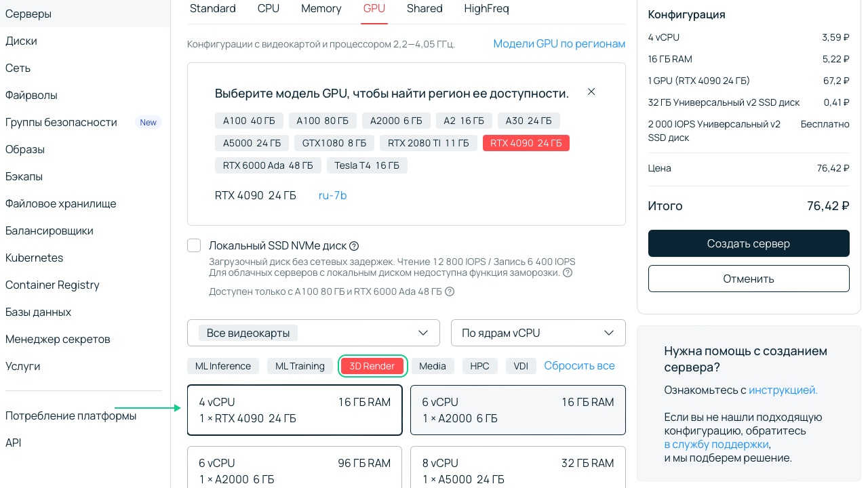Click the ru-7b region link
Screen dimensions: 868x488
click(x=332, y=195)
